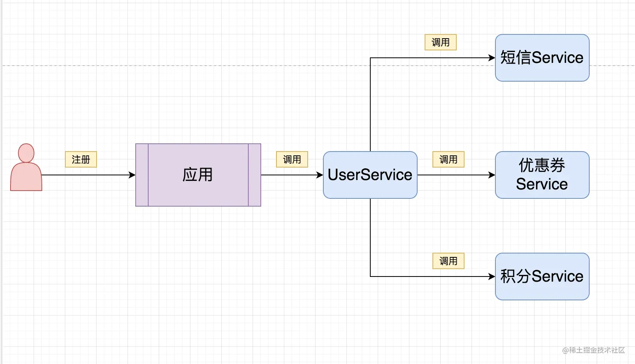Select the purple 应用 process box
The image size is (635, 364).
pyautogui.click(x=198, y=175)
